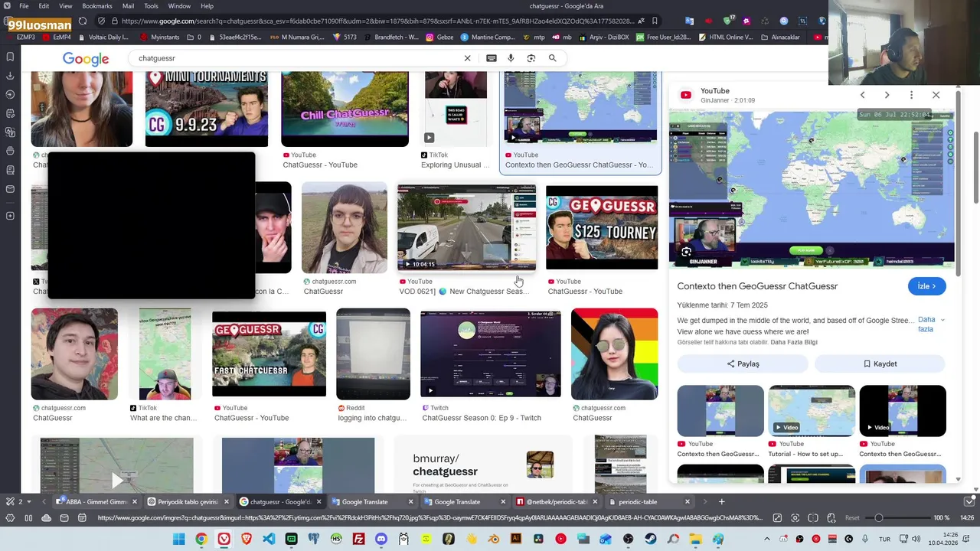This screenshot has width=980, height=551.
Task: Open the Tools menu
Action: (x=151, y=6)
